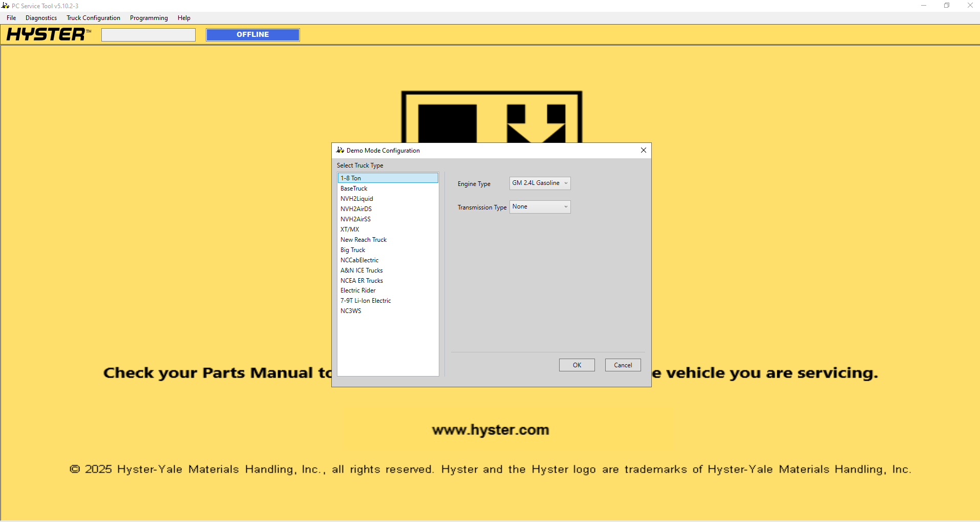Select NCCabElectric truck type

click(388, 260)
